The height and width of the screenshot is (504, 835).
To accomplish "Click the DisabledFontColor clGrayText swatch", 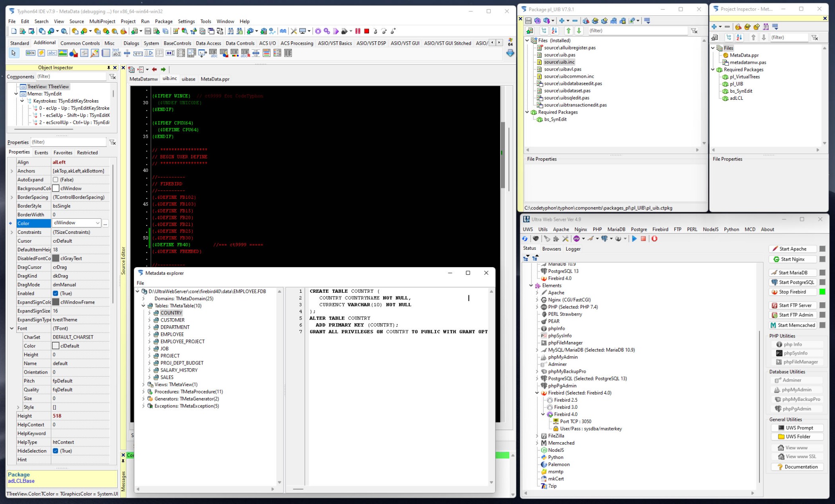I will tap(56, 258).
